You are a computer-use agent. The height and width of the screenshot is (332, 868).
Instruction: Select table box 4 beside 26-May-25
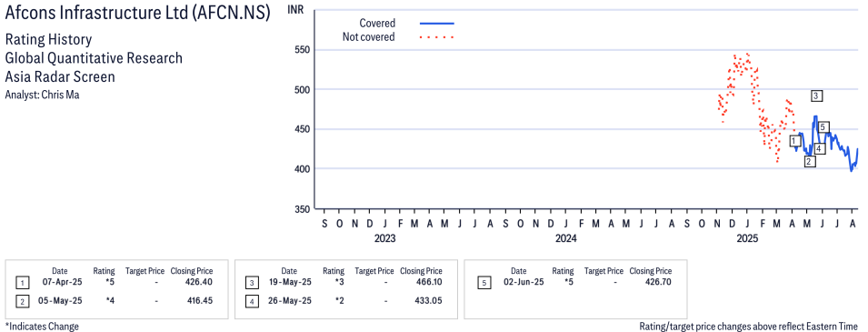pos(252,301)
